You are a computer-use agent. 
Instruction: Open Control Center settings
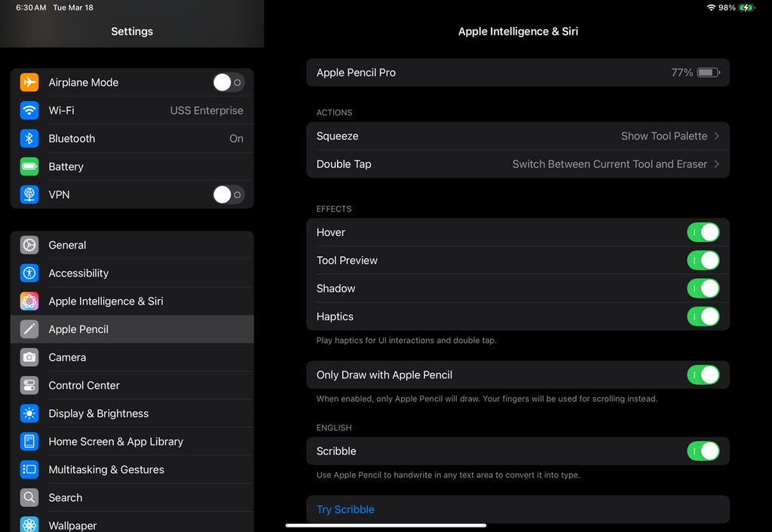132,385
